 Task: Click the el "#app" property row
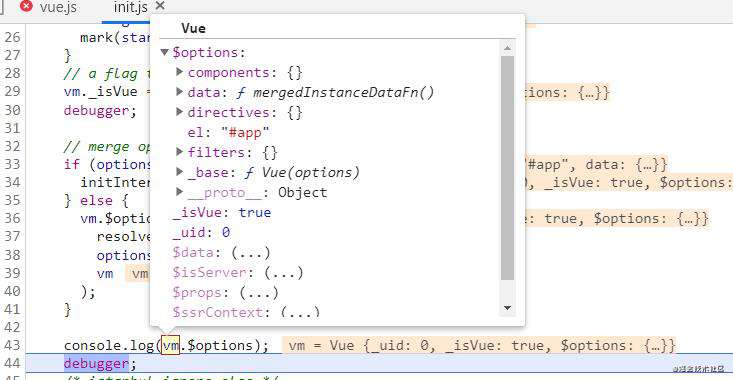229,132
